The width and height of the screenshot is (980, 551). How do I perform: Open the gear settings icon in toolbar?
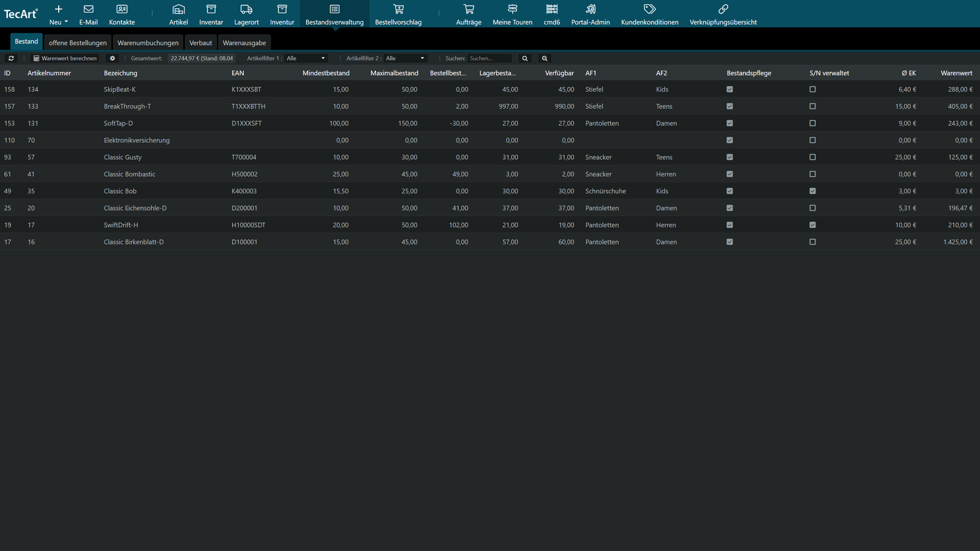112,58
